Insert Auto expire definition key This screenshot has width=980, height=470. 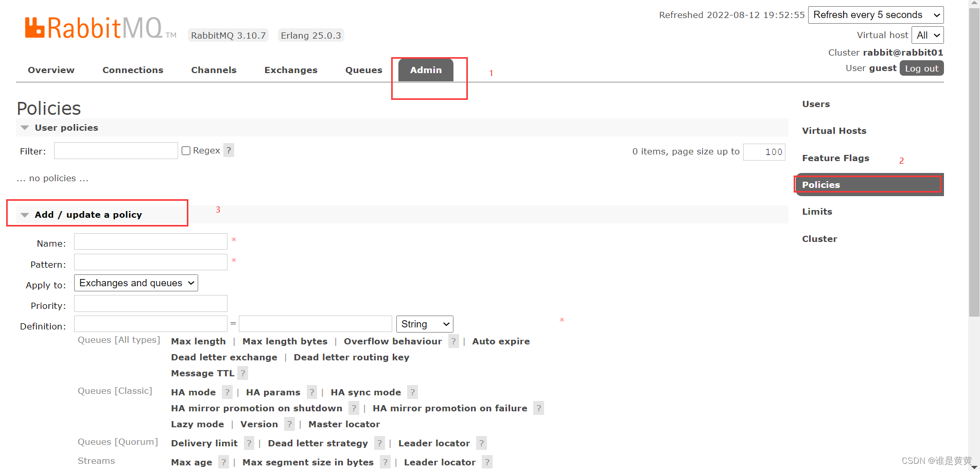[x=501, y=341]
